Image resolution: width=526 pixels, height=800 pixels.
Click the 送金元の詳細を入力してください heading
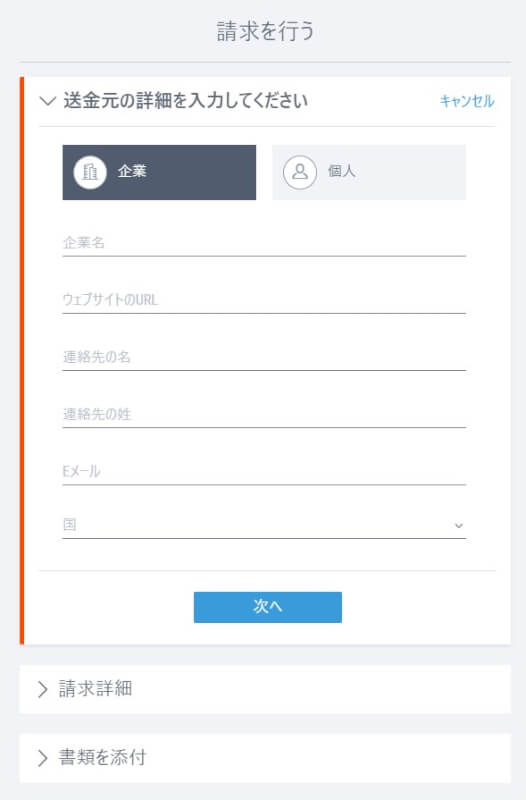click(186, 101)
